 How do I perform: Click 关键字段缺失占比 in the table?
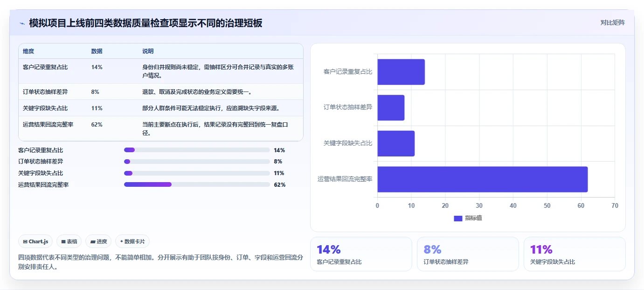pyautogui.click(x=45, y=108)
